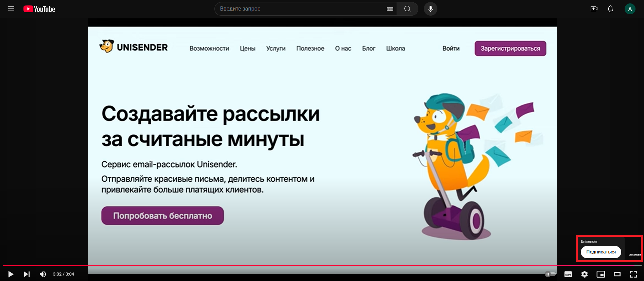Click the Возможности menu item in video
This screenshot has width=644, height=281.
point(209,49)
